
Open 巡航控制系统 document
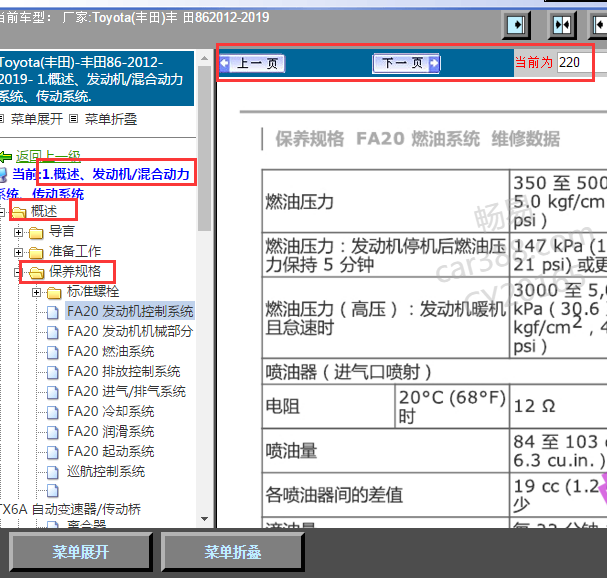(106, 472)
